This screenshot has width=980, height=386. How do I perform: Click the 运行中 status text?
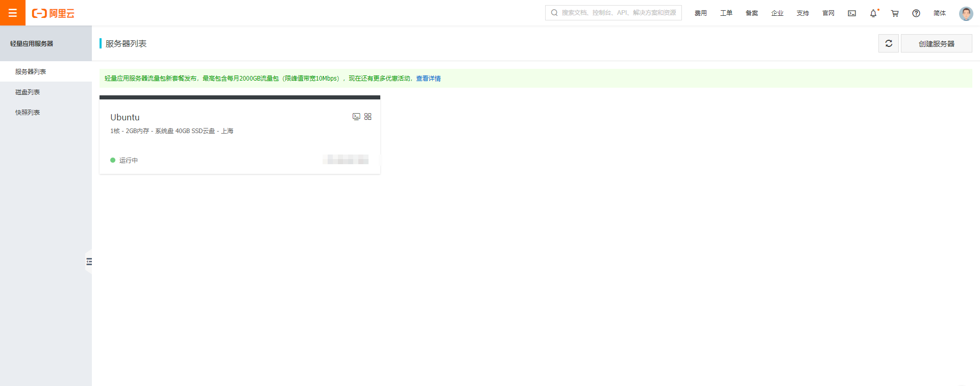pyautogui.click(x=129, y=160)
